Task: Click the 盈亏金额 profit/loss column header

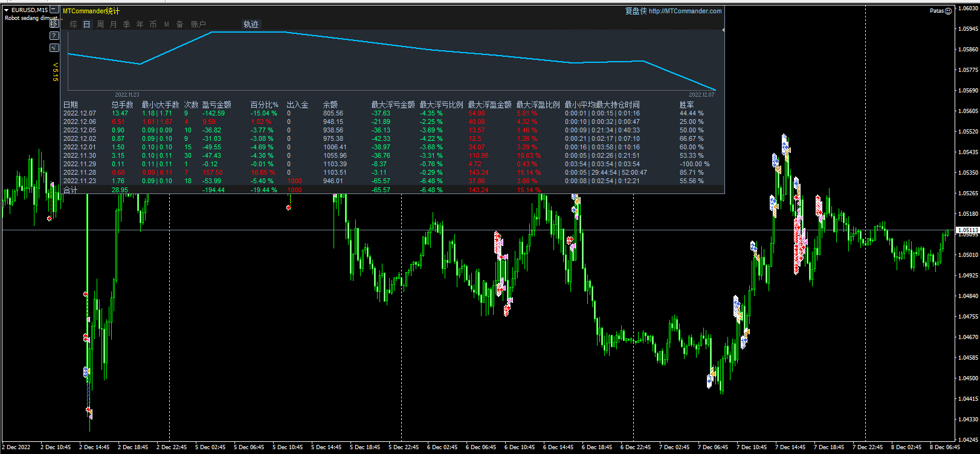Action: pos(216,105)
